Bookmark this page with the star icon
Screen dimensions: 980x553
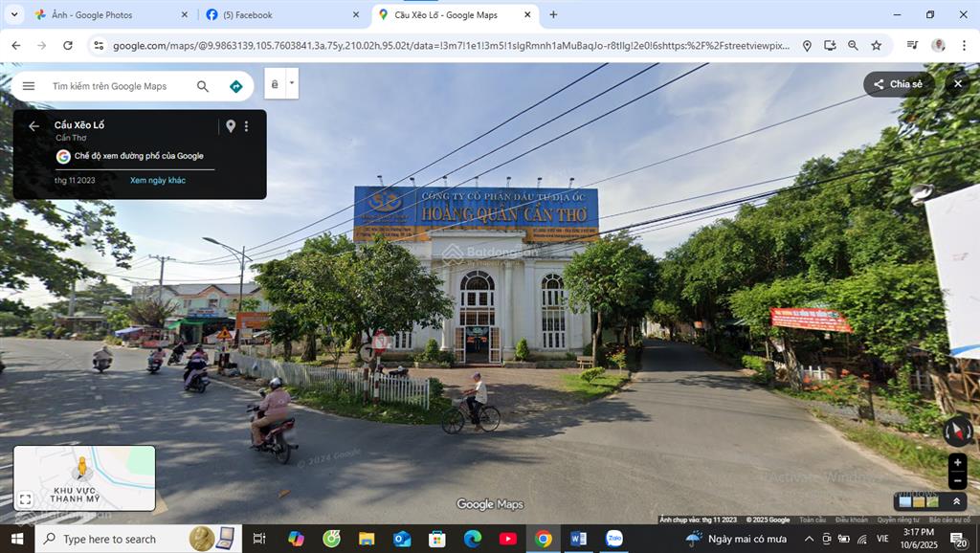877,45
